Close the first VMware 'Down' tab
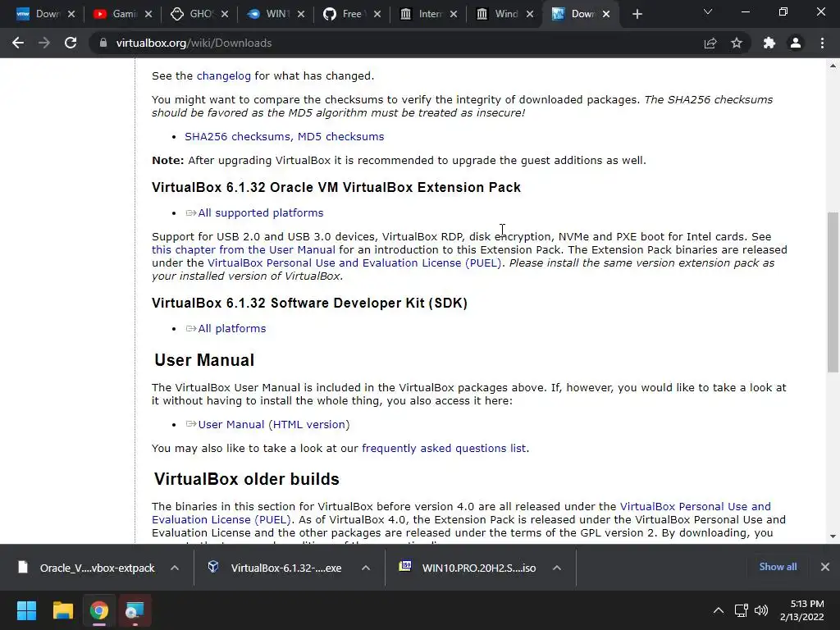The width and height of the screenshot is (840, 630). (71, 15)
